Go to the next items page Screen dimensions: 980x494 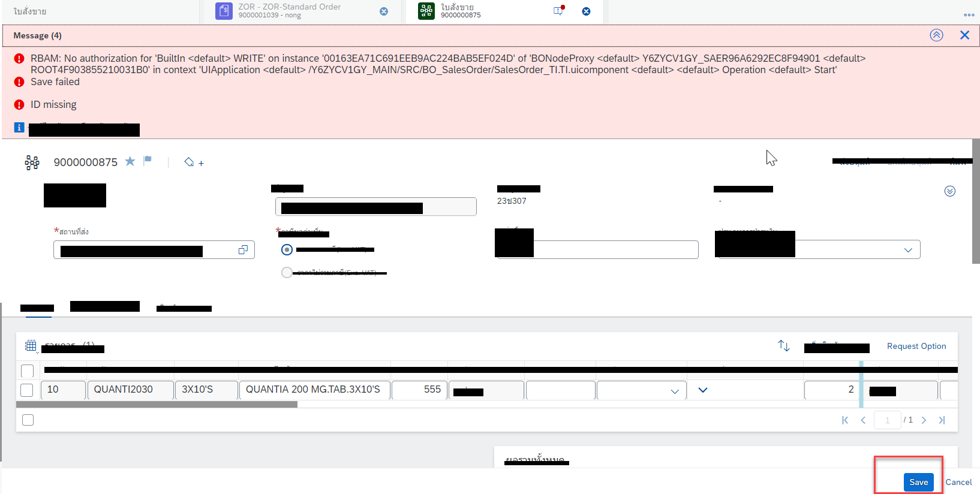coord(924,420)
